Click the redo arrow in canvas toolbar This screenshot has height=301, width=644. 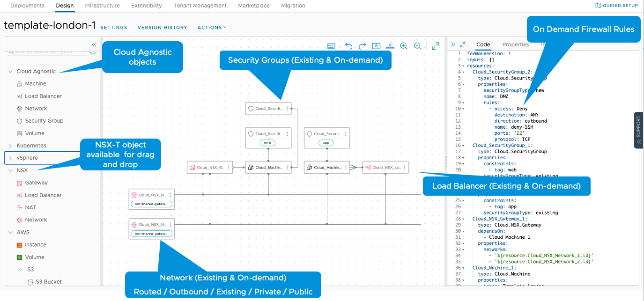coord(362,46)
